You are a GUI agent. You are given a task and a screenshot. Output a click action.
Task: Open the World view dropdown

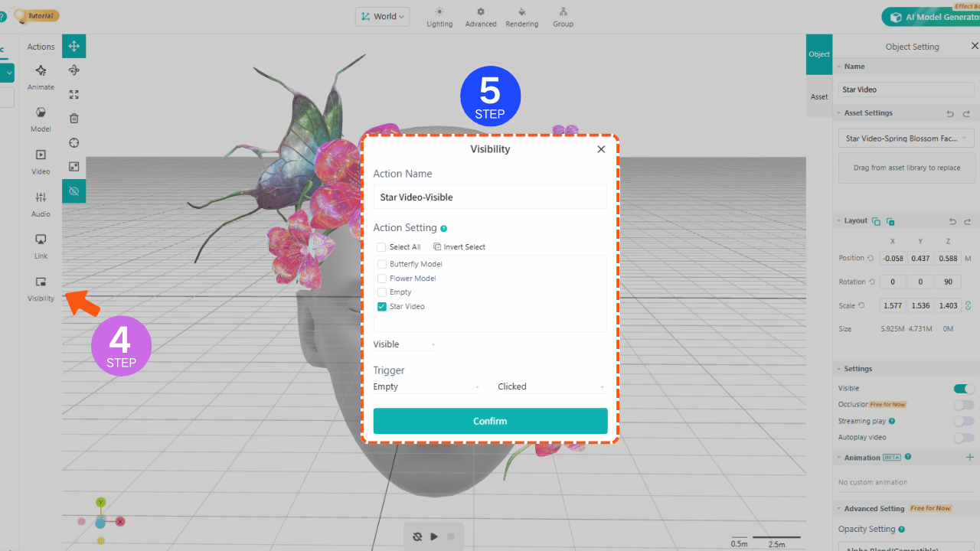coord(382,15)
